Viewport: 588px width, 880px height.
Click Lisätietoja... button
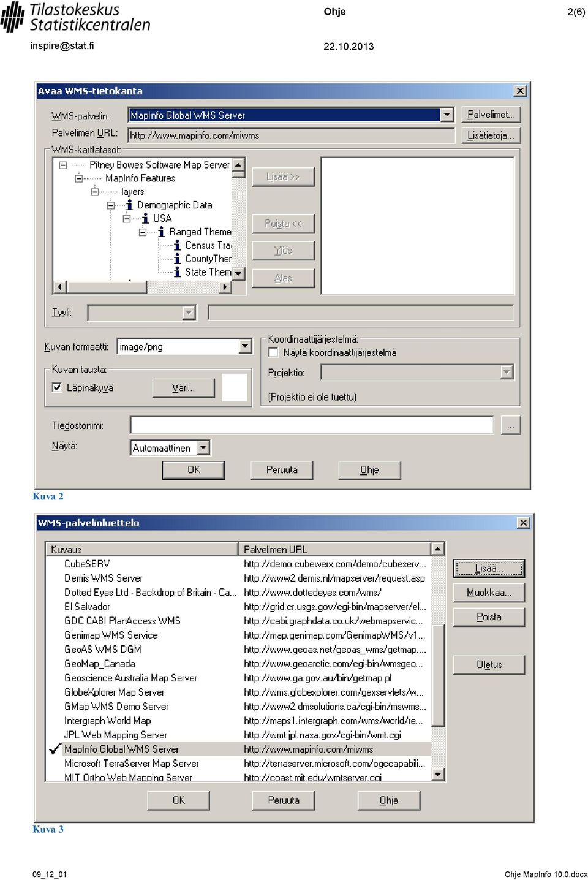pyautogui.click(x=491, y=135)
